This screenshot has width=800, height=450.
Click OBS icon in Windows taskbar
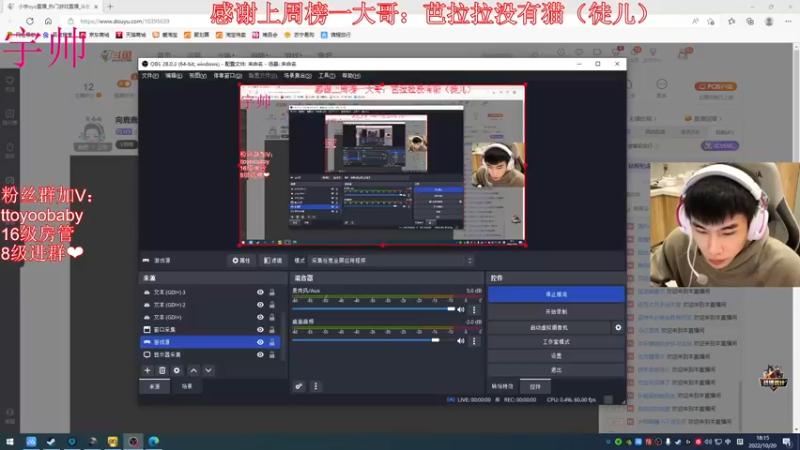133,441
